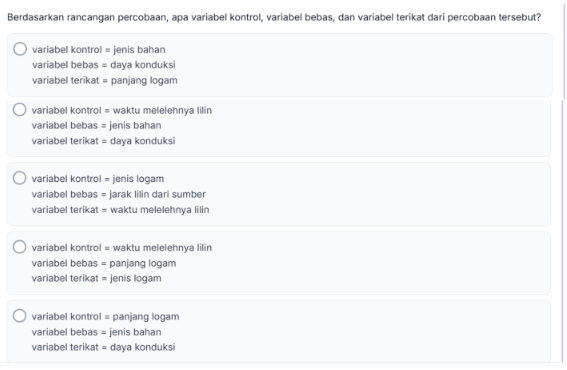The width and height of the screenshot is (567, 370).
Task: Choose radio option with 'variabel bebas = jarak lilin'
Action: (x=20, y=178)
